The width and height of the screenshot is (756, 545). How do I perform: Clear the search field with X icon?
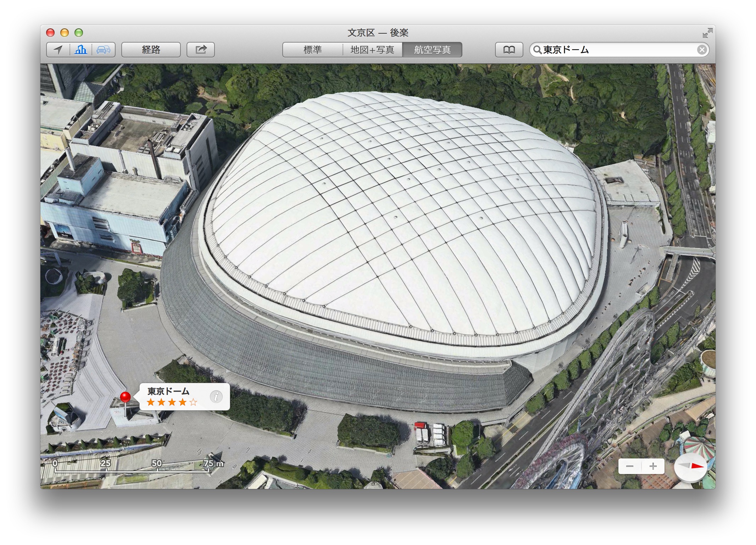pyautogui.click(x=701, y=50)
